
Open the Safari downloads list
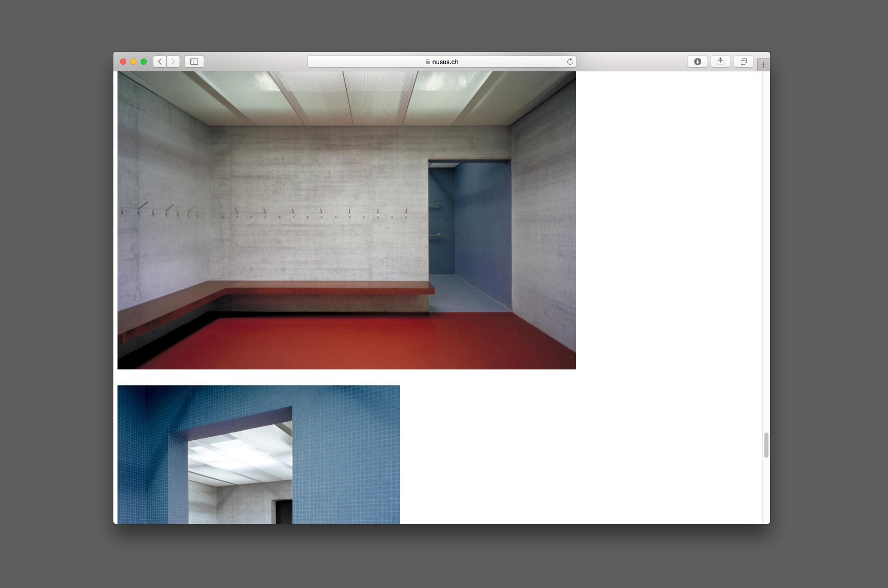(x=697, y=62)
